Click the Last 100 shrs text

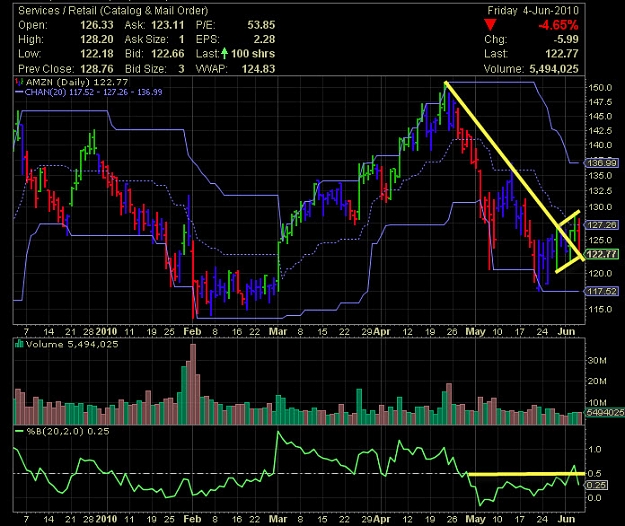[x=235, y=54]
